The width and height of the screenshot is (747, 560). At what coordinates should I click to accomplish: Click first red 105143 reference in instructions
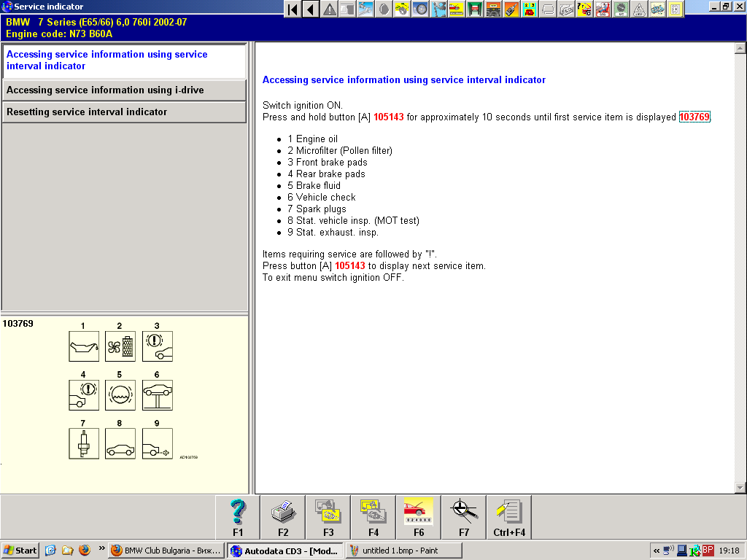tap(388, 117)
